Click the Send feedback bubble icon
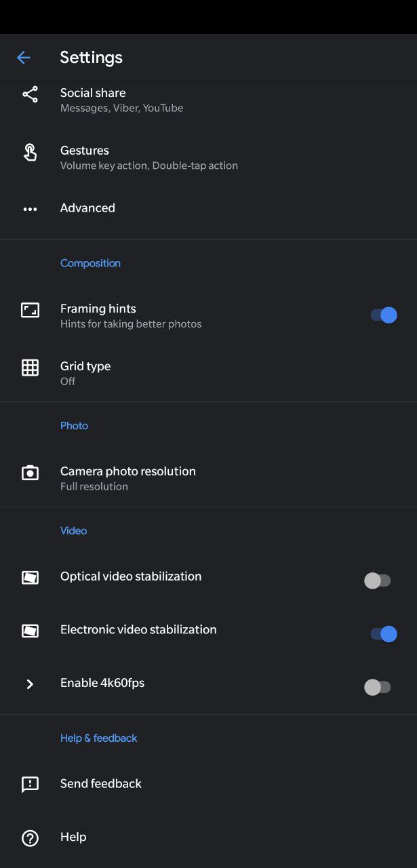The width and height of the screenshot is (417, 868). [30, 785]
